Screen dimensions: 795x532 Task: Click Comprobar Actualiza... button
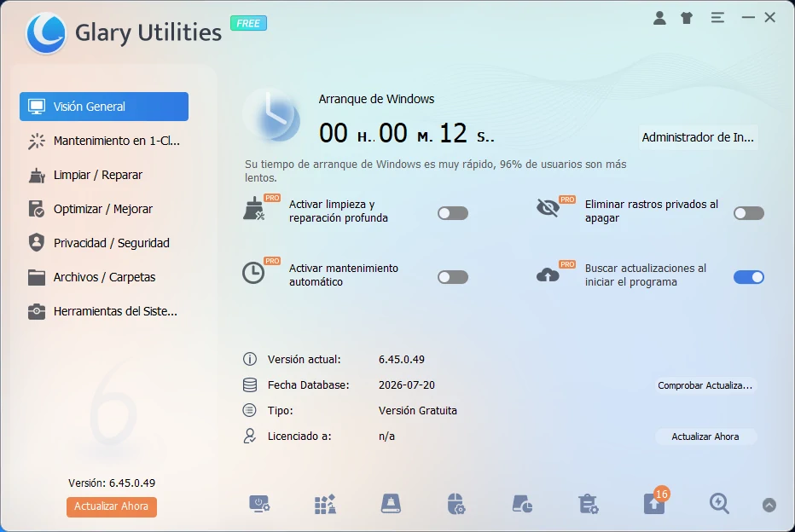pyautogui.click(x=705, y=385)
